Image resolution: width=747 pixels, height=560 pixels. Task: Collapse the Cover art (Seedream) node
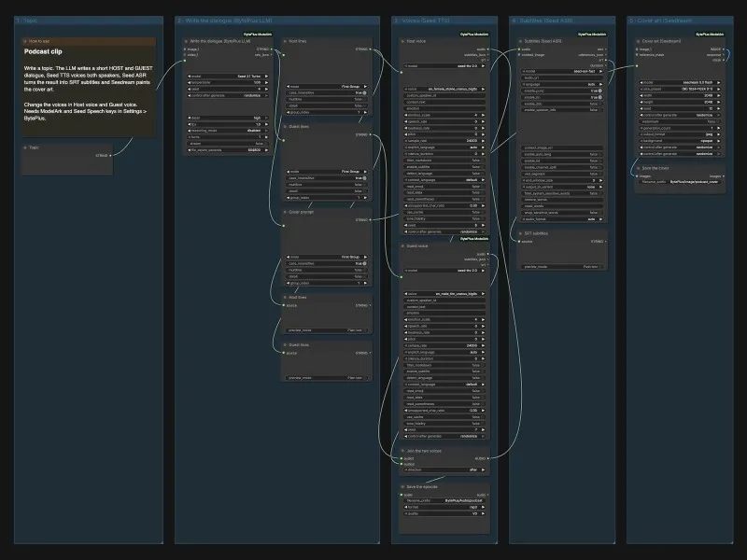coord(639,41)
